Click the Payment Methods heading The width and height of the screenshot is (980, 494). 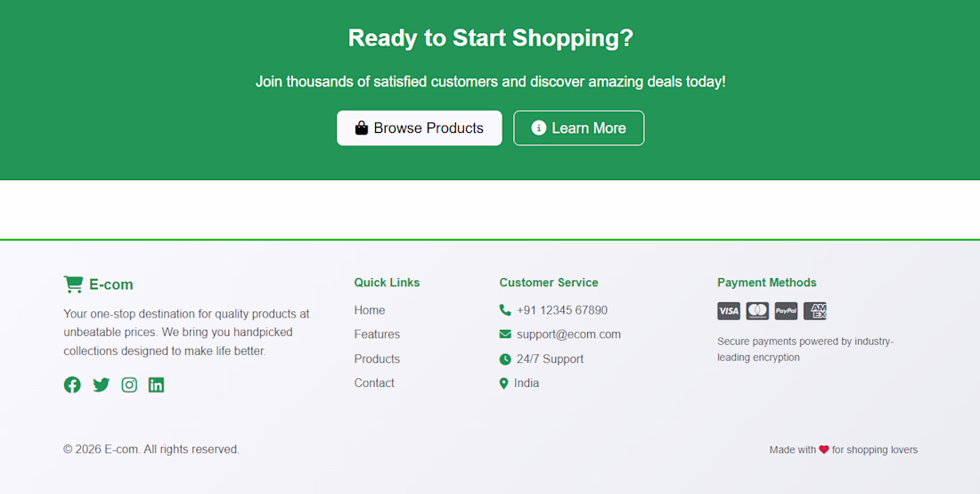(767, 283)
